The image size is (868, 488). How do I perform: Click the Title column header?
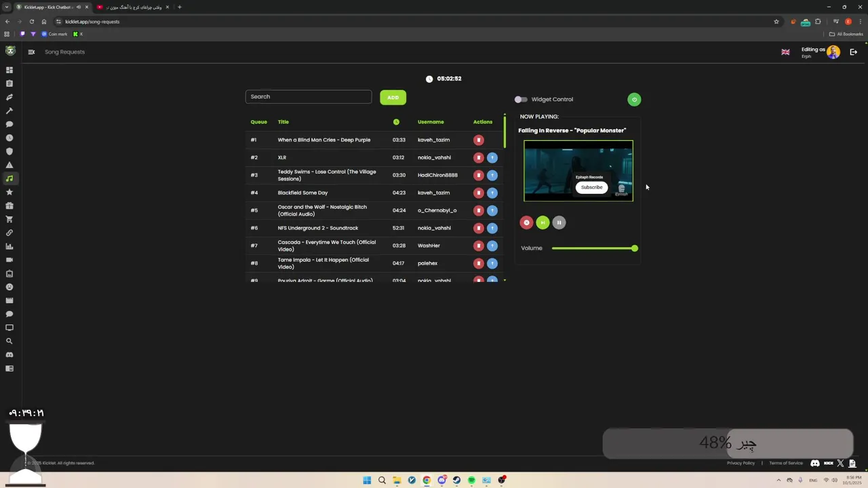283,122
